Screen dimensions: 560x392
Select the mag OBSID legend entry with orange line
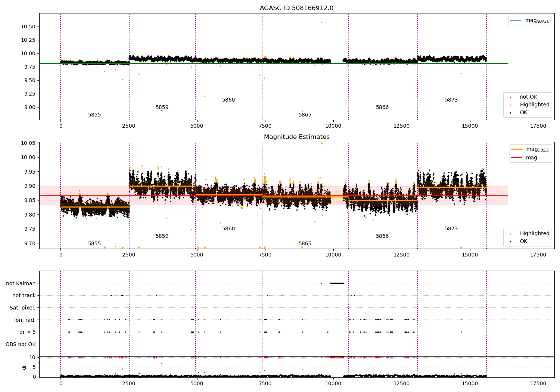(530, 149)
